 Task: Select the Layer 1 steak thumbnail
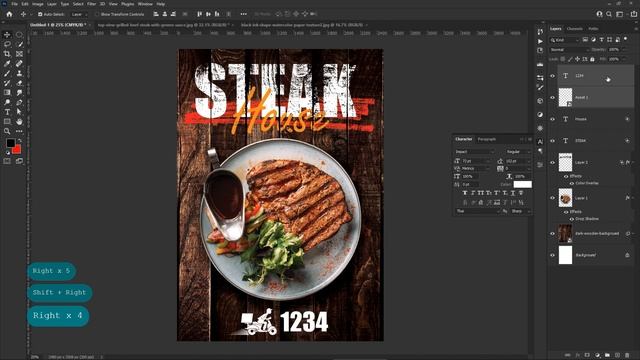(x=565, y=198)
